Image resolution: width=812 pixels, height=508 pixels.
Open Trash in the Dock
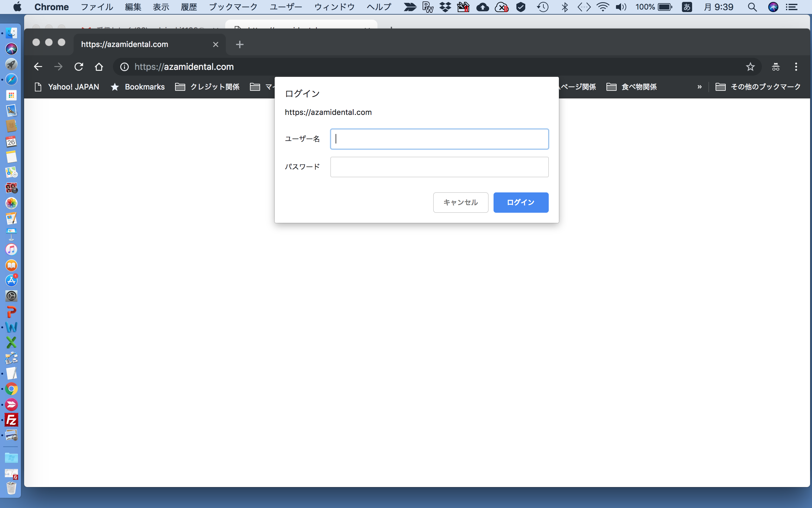coord(11,488)
